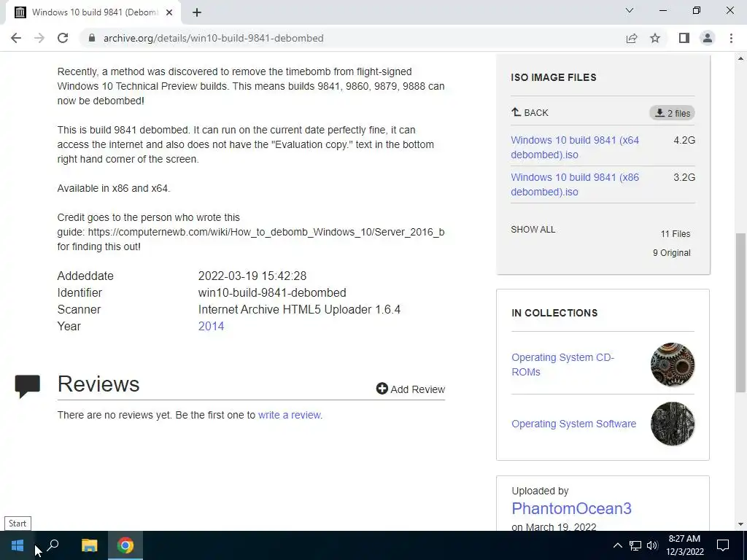Viewport: 747px width, 560px height.
Task: Click the Reviews speech bubble icon
Action: coord(28,386)
